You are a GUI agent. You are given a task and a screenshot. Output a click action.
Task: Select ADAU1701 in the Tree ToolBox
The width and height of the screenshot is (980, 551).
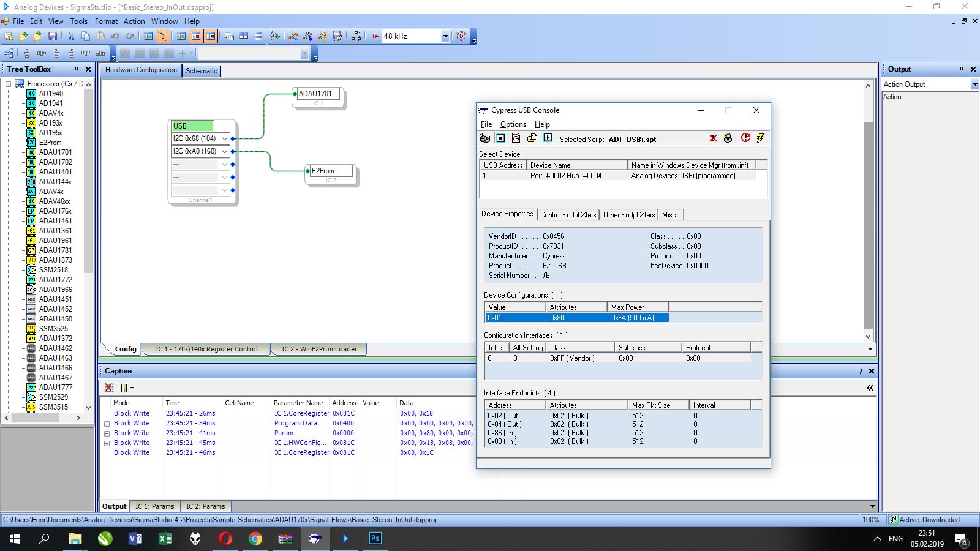point(55,152)
